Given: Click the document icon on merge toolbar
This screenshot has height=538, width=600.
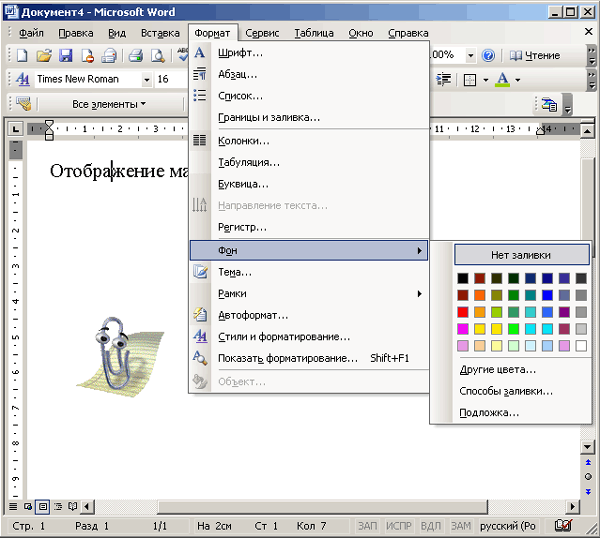Looking at the screenshot, I should tap(549, 105).
